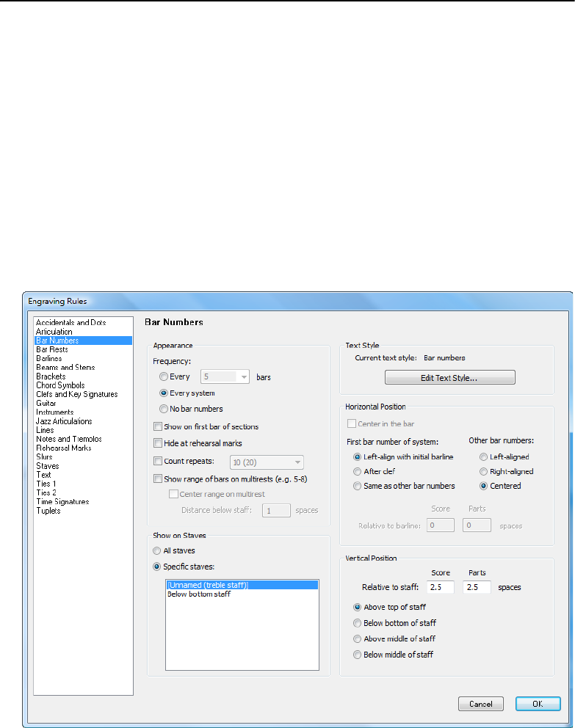Enable Show on first bar of sections
The width and height of the screenshot is (575, 728).
pos(158,426)
